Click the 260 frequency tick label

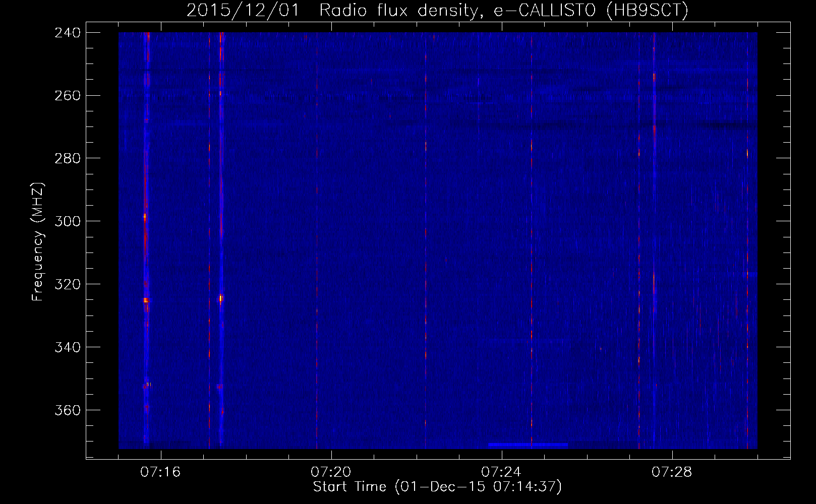click(68, 96)
